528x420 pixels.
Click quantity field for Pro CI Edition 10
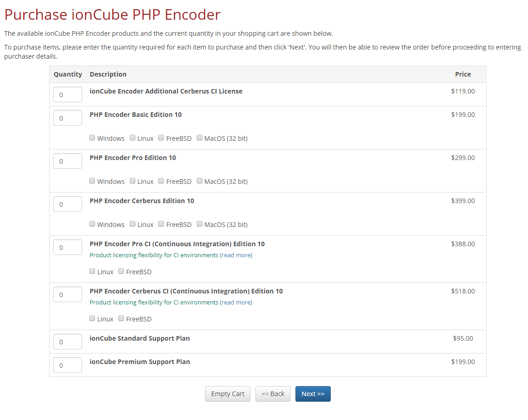tap(67, 248)
